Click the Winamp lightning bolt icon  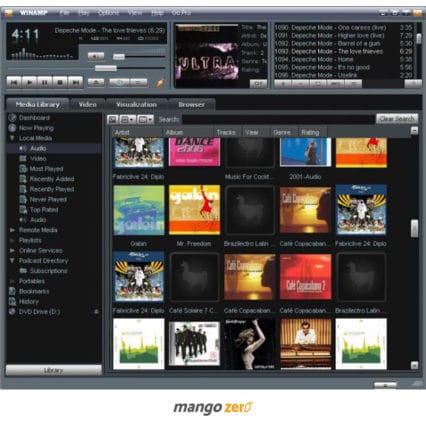coord(160,82)
